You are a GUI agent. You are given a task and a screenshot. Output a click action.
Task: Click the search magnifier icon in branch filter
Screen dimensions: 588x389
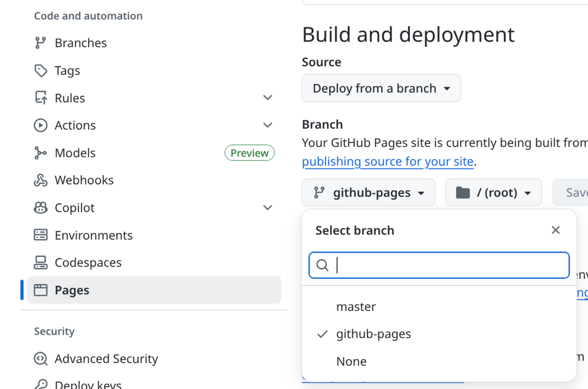pyautogui.click(x=323, y=266)
